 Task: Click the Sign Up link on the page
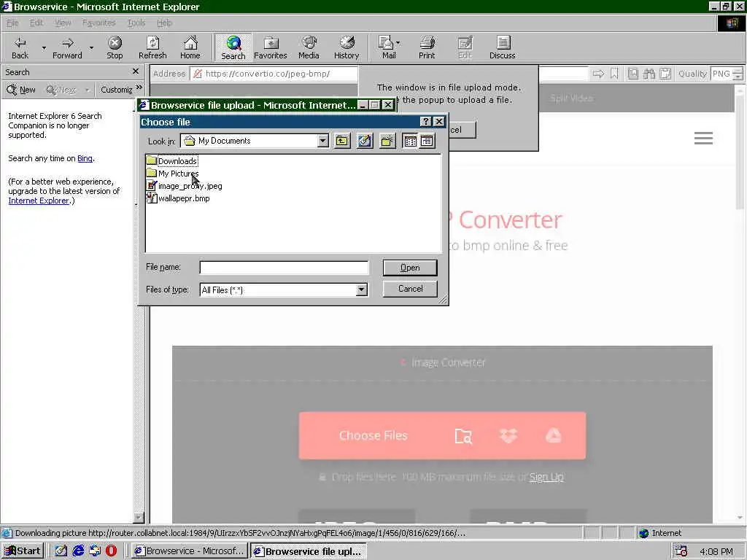(x=546, y=477)
